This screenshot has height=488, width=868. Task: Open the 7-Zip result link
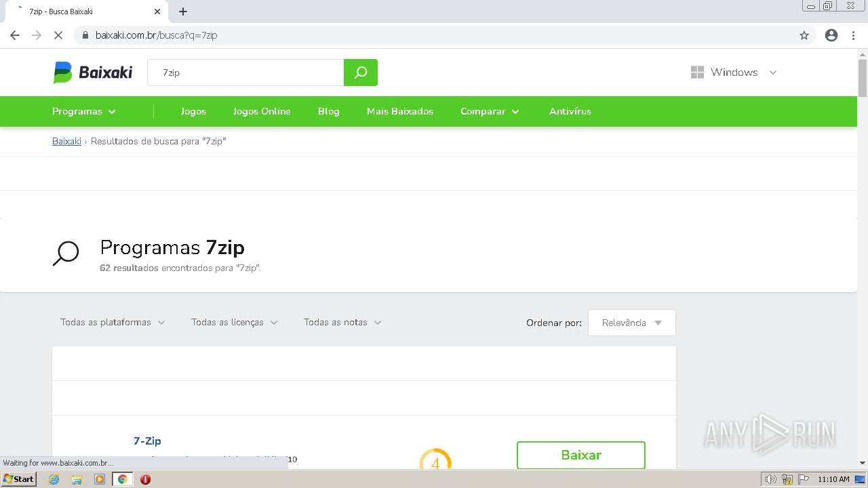point(147,441)
